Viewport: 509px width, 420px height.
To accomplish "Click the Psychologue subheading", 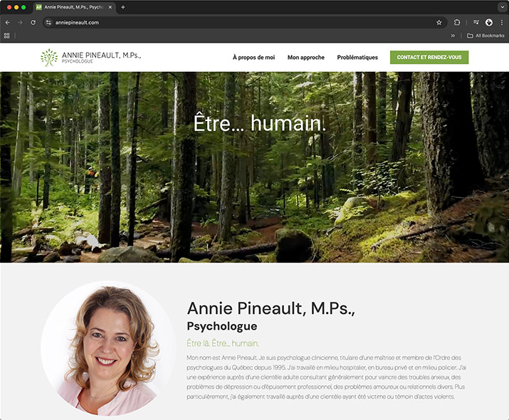I will [222, 326].
